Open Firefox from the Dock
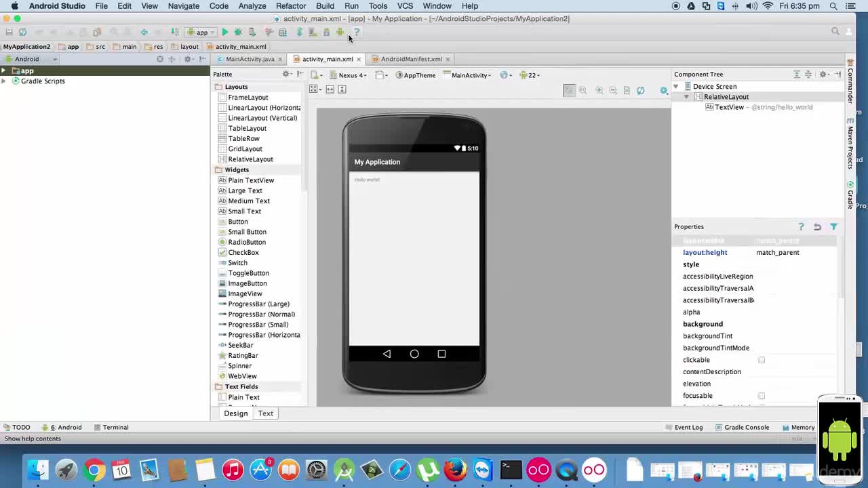 [456, 470]
